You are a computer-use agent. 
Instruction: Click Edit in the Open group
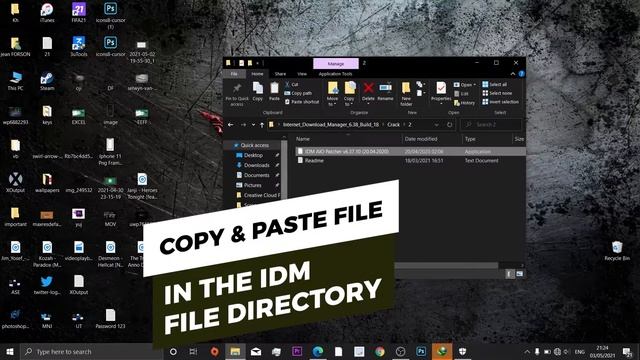point(461,93)
